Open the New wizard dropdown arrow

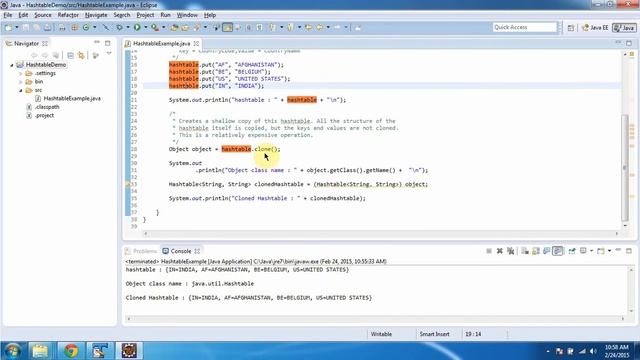[x=17, y=27]
